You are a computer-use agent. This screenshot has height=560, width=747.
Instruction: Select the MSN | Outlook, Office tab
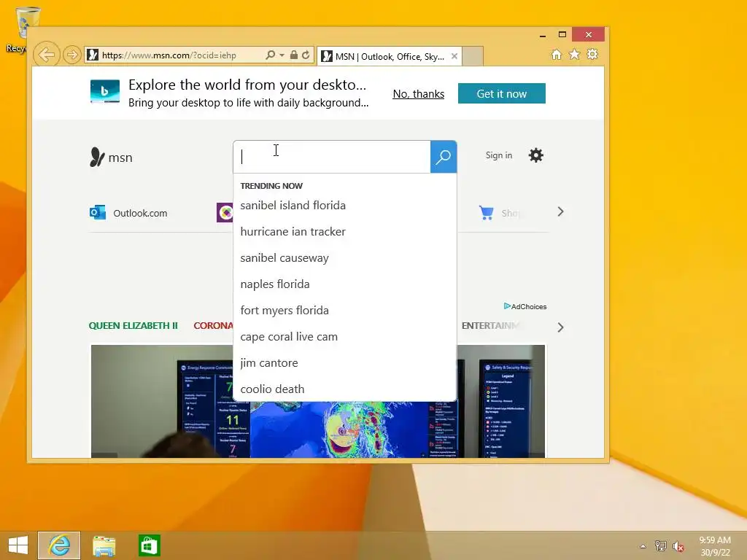pyautogui.click(x=389, y=57)
